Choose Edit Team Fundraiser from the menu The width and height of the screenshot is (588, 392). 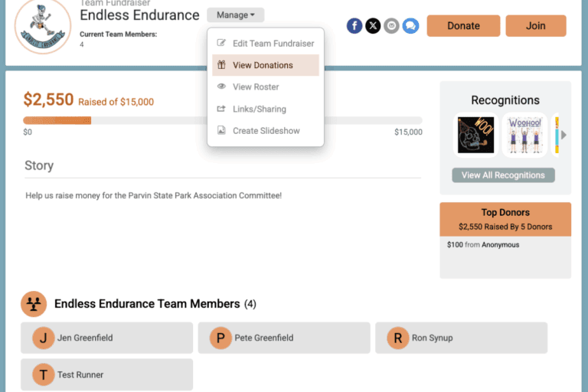click(266, 44)
